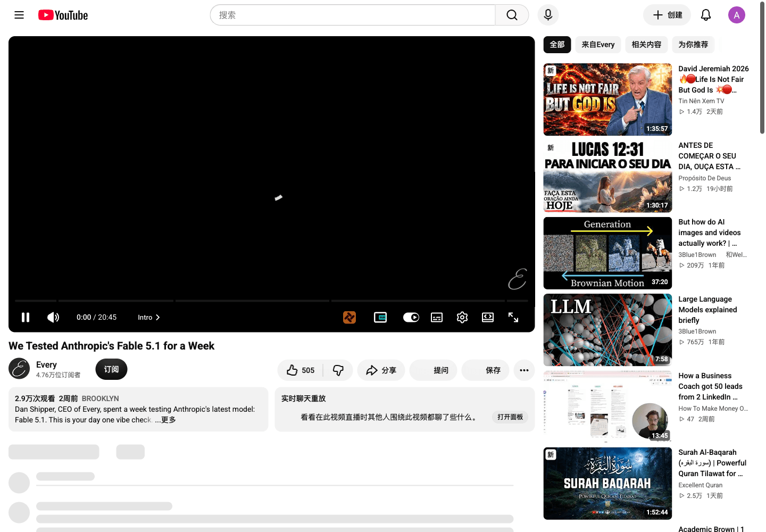766x532 pixels.
Task: Expand the description with ...更多
Action: pyautogui.click(x=165, y=420)
